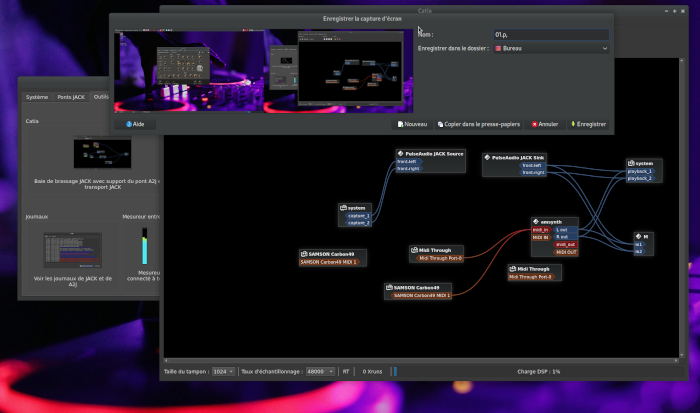This screenshot has width=700, height=413.
Task: Select M node in1 port
Action: 639,245
